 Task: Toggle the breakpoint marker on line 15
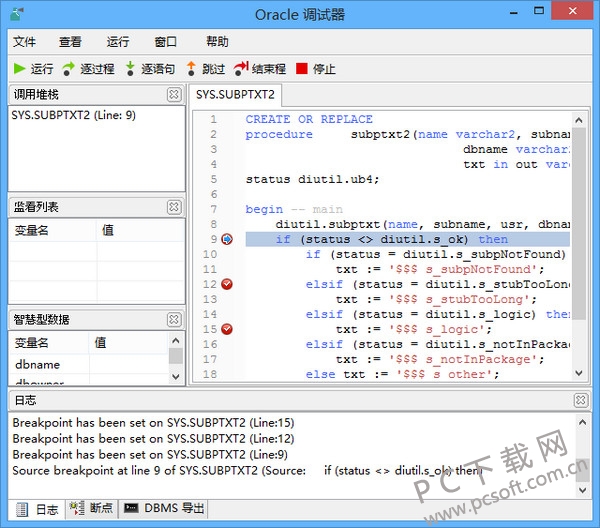(x=227, y=329)
